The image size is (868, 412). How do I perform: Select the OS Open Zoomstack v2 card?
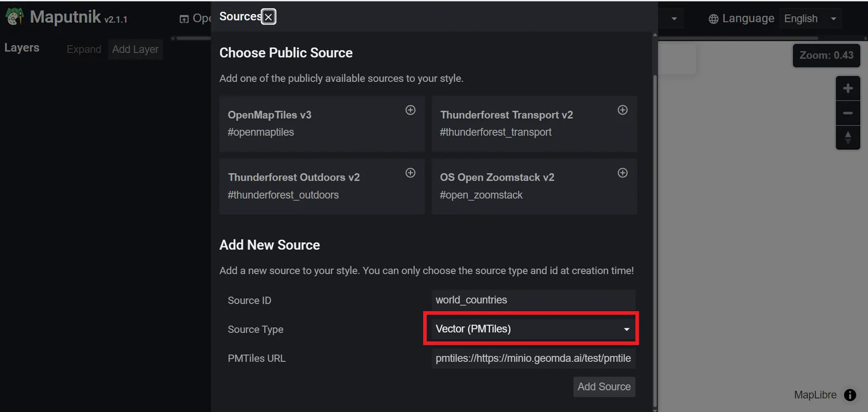(x=534, y=186)
